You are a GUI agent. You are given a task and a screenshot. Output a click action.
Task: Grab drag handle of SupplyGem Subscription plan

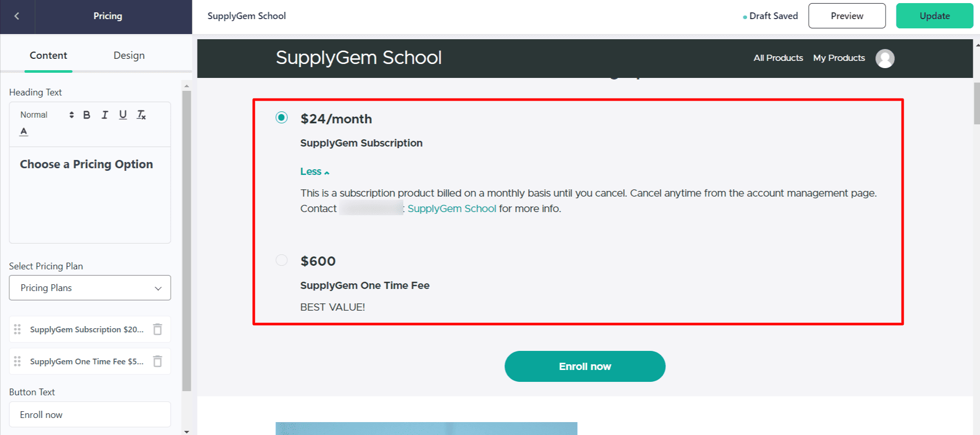pyautogui.click(x=18, y=329)
